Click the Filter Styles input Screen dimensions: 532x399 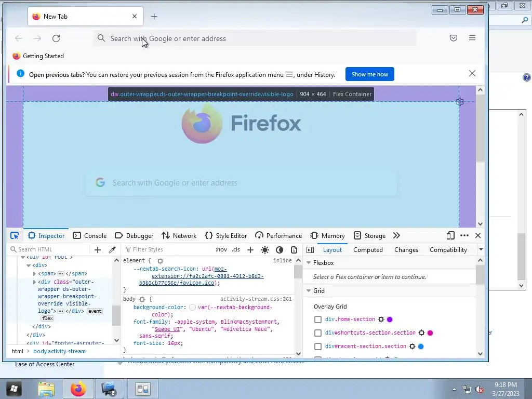168,249
